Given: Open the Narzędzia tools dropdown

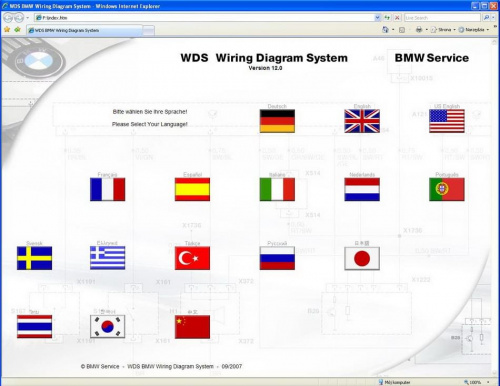Looking at the screenshot, I should tap(474, 30).
